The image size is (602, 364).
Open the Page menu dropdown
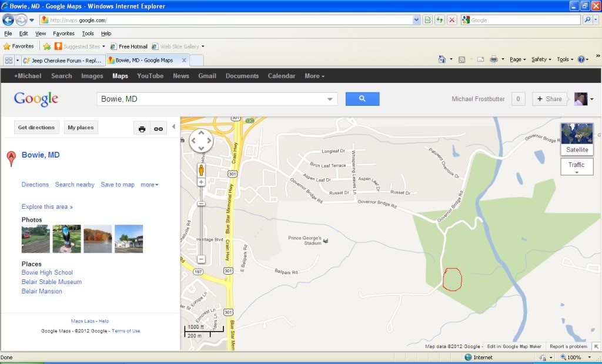coord(517,59)
